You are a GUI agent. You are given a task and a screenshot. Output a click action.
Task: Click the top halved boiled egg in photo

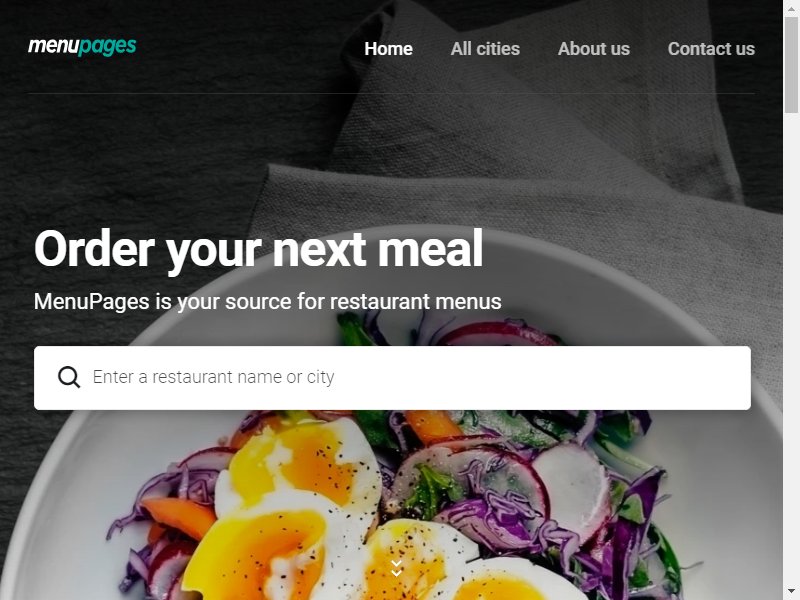click(x=298, y=463)
